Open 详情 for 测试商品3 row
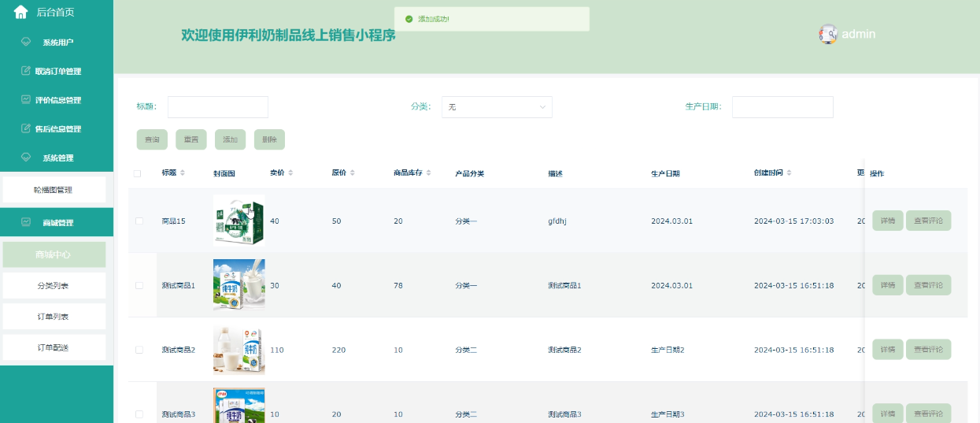This screenshot has width=980, height=423. tap(888, 414)
